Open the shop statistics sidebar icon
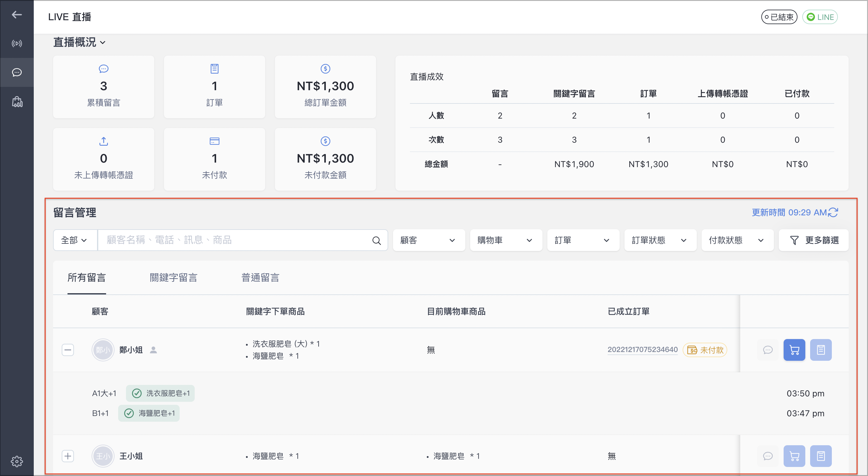The image size is (868, 476). pos(17,102)
